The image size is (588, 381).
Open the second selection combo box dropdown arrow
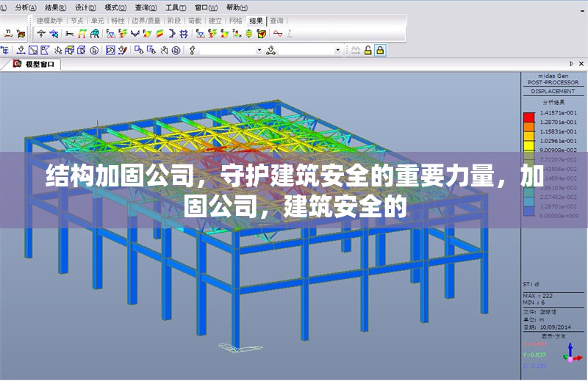pos(337,50)
